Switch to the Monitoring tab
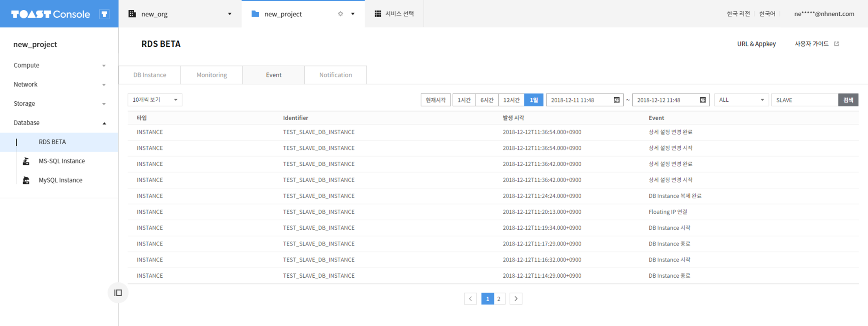 coord(212,75)
